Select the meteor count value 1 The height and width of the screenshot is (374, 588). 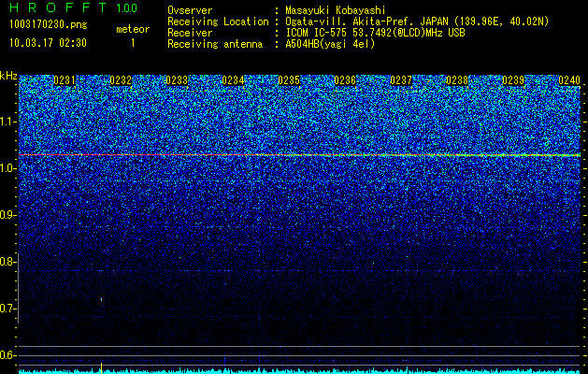(x=133, y=43)
